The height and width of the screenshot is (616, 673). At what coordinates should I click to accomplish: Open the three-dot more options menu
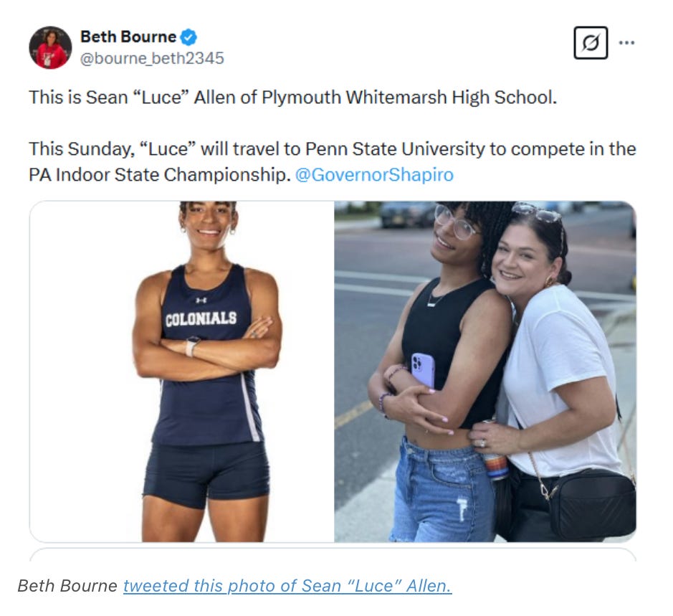(x=626, y=42)
